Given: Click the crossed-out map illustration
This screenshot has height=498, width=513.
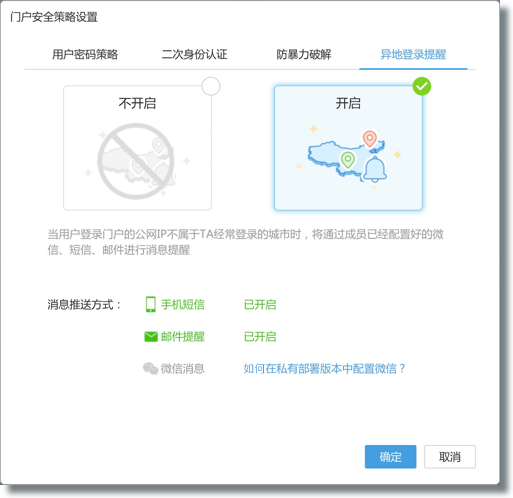Looking at the screenshot, I should pyautogui.click(x=136, y=161).
